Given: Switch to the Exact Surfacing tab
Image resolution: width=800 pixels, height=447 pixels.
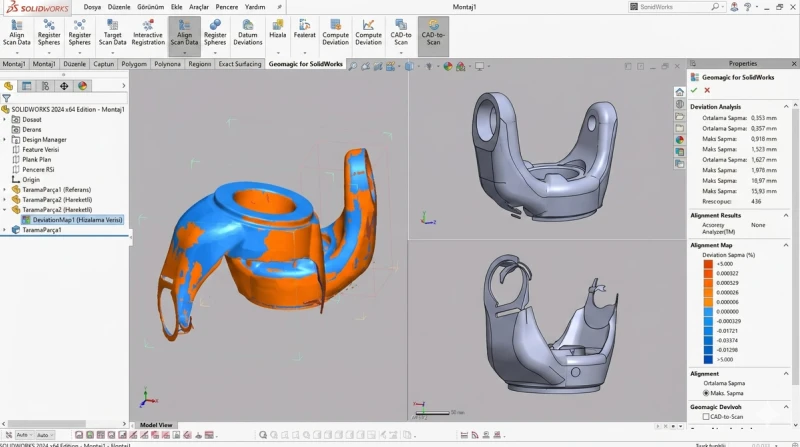Looking at the screenshot, I should [x=240, y=64].
